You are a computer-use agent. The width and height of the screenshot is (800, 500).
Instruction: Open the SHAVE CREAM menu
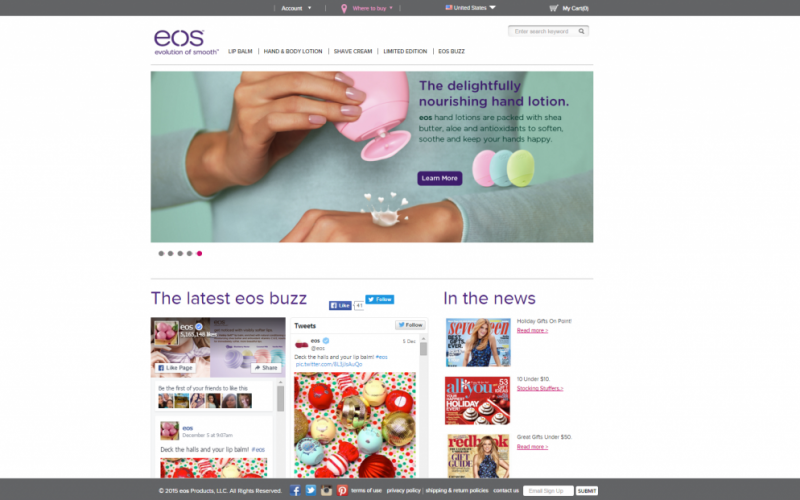[x=353, y=52]
